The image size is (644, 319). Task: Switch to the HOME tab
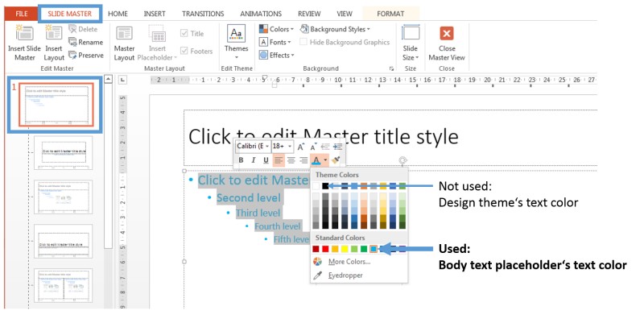pyautogui.click(x=118, y=14)
